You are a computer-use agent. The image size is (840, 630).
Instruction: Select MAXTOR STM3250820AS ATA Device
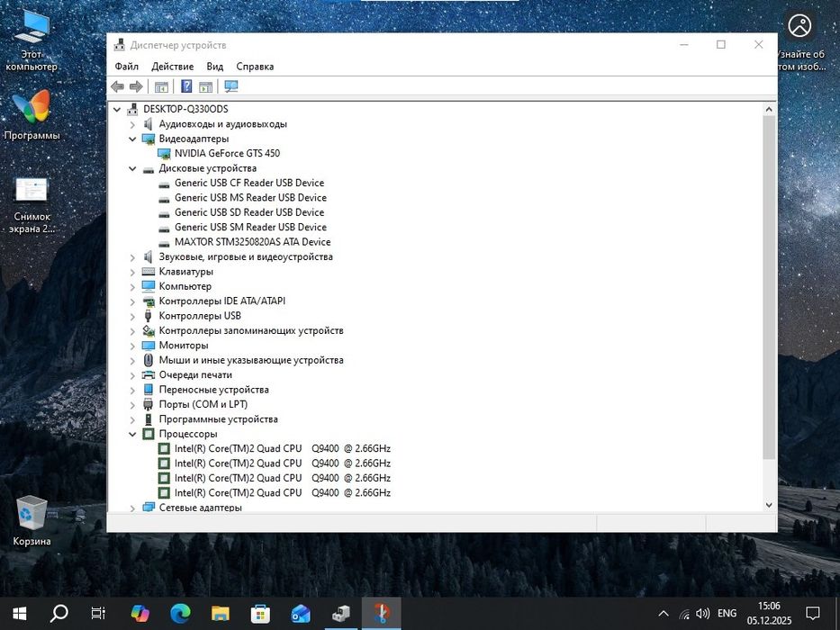[252, 241]
